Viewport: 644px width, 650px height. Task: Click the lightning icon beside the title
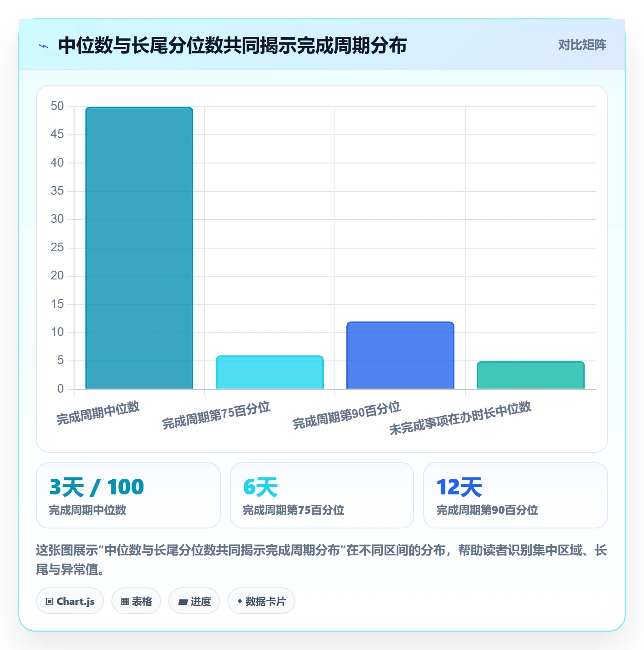[44, 46]
